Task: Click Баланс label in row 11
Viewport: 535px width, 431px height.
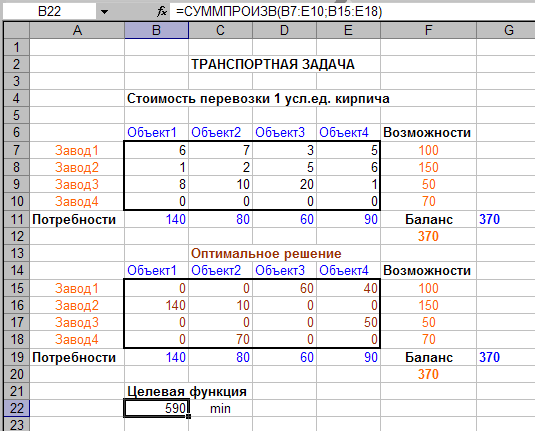Action: pos(429,219)
